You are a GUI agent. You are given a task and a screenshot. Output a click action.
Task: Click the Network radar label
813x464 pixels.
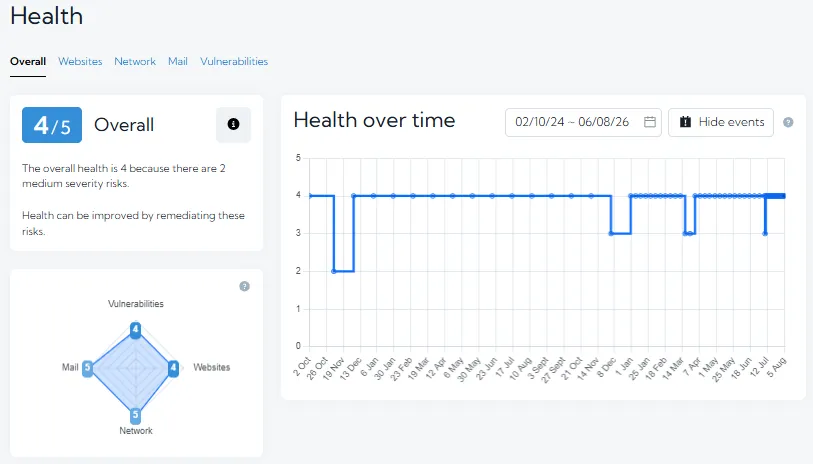pos(136,430)
